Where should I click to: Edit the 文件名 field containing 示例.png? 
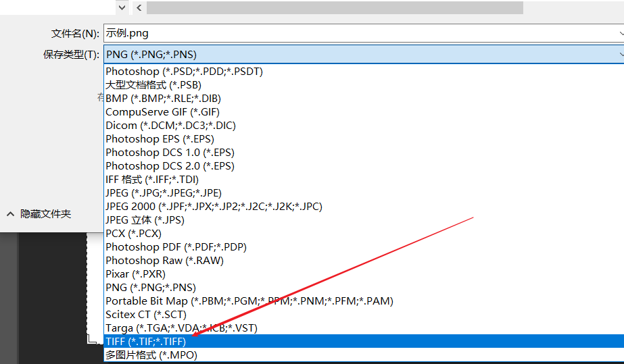point(364,33)
